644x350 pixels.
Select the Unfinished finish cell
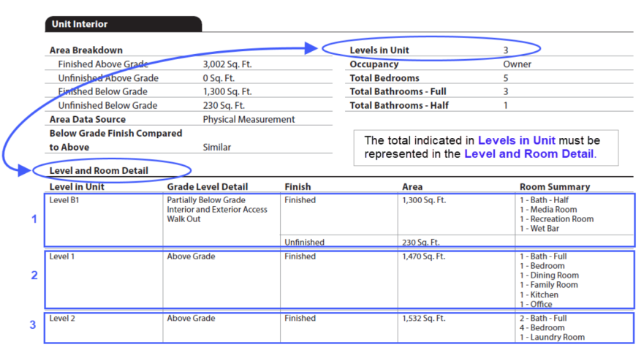tap(304, 242)
